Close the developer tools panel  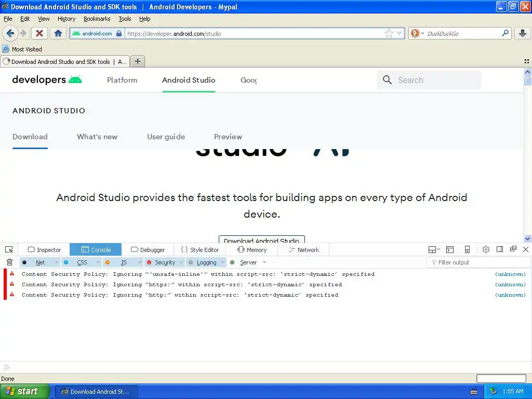(x=526, y=249)
